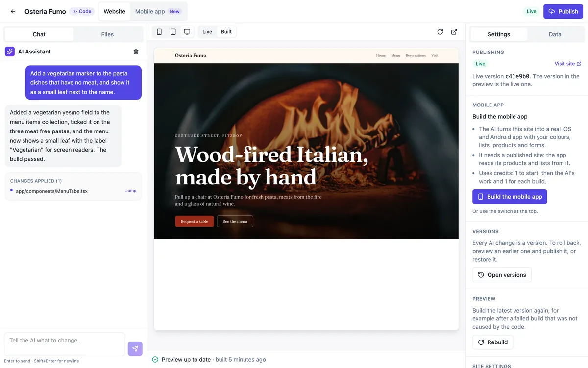Switch preview to Live mode
The width and height of the screenshot is (588, 368).
pos(207,32)
